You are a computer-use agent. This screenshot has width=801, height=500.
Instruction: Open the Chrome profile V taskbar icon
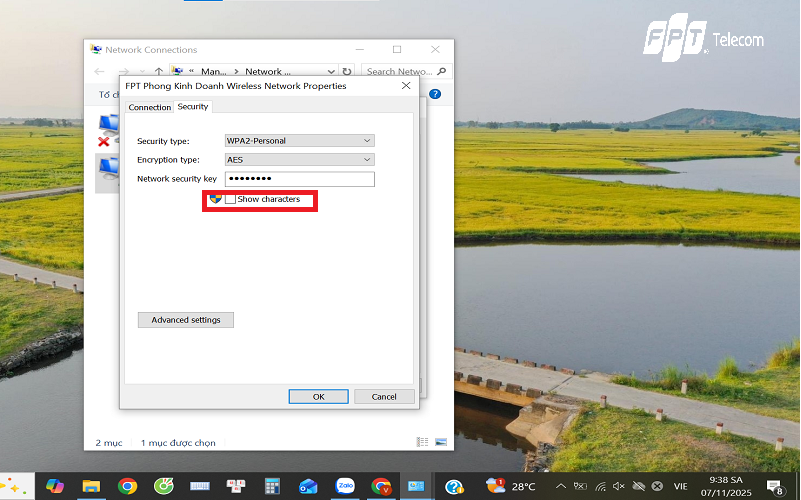[381, 486]
